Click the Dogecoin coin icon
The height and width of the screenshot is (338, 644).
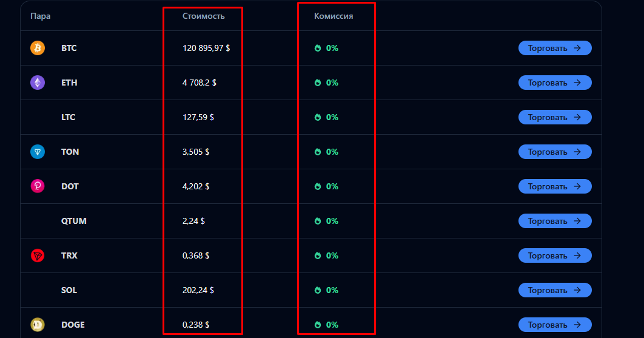point(38,325)
